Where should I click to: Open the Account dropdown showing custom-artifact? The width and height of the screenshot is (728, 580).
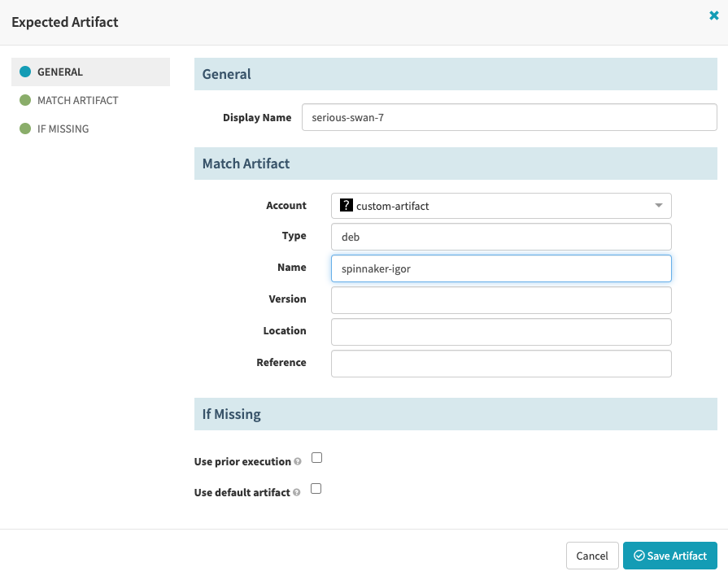click(x=500, y=205)
